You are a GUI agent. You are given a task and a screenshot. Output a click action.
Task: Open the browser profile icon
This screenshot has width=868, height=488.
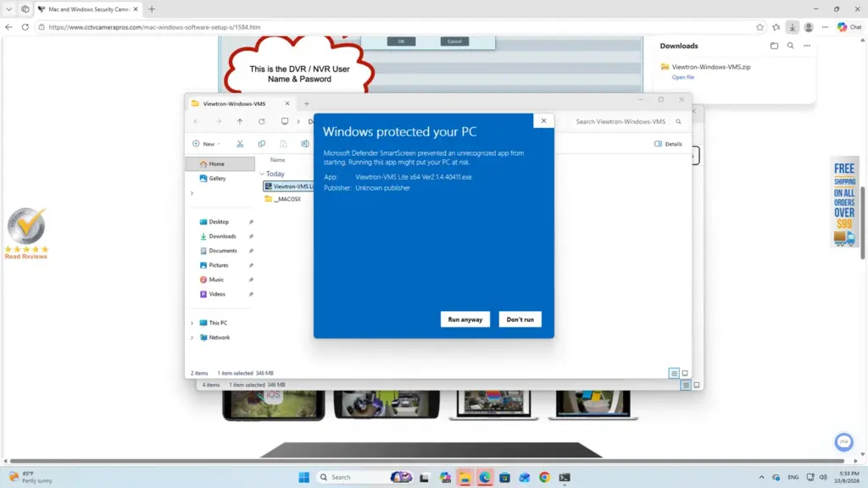pyautogui.click(x=809, y=27)
